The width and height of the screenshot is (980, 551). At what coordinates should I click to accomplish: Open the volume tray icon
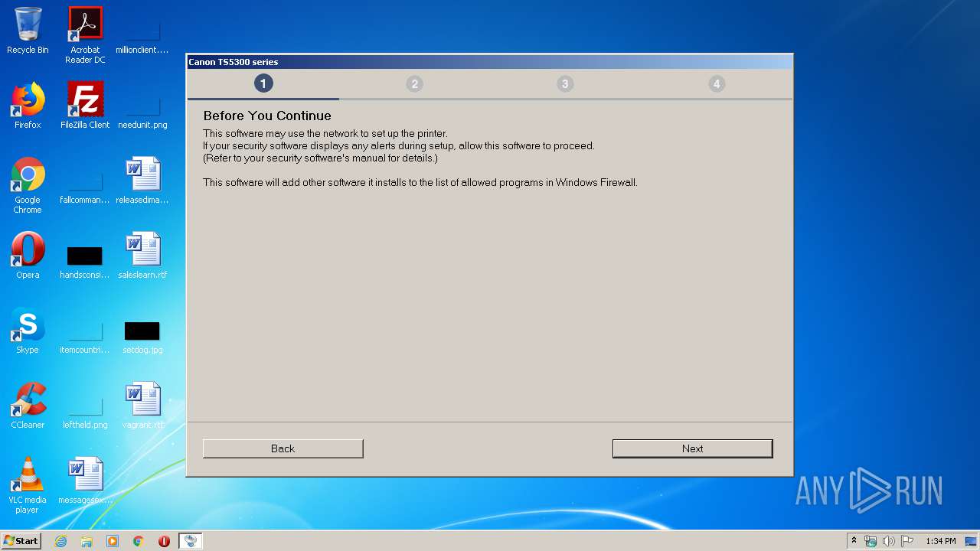[x=889, y=541]
